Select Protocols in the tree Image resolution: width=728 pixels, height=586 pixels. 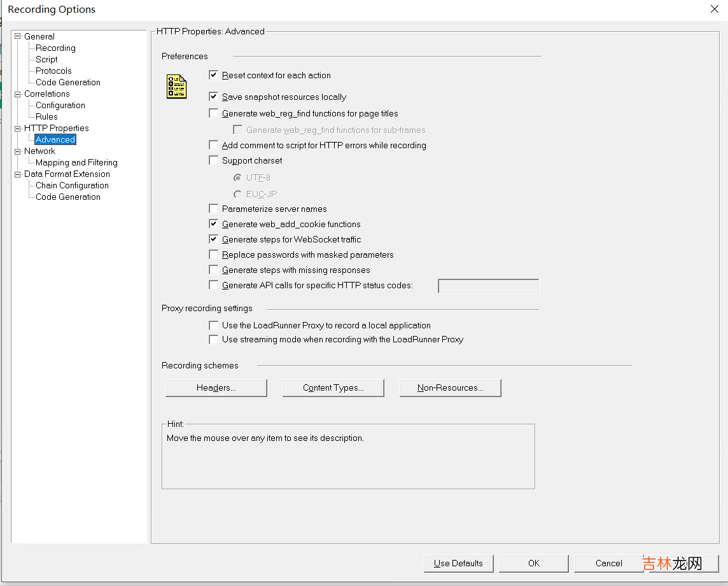click(53, 71)
